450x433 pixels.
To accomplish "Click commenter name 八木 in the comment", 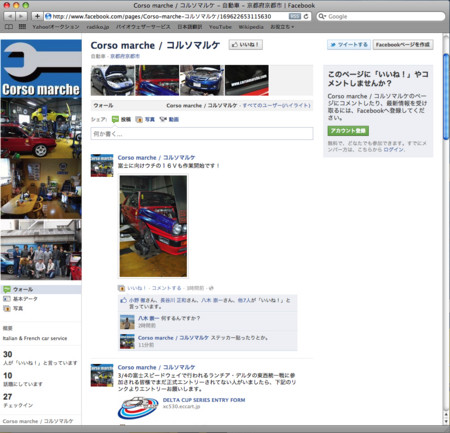I will coord(148,318).
